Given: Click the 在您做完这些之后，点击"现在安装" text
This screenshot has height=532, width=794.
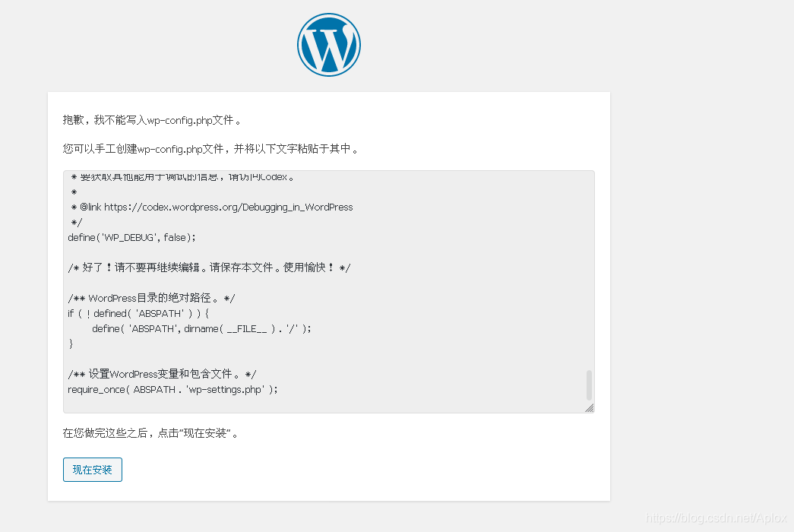Looking at the screenshot, I should 150,433.
